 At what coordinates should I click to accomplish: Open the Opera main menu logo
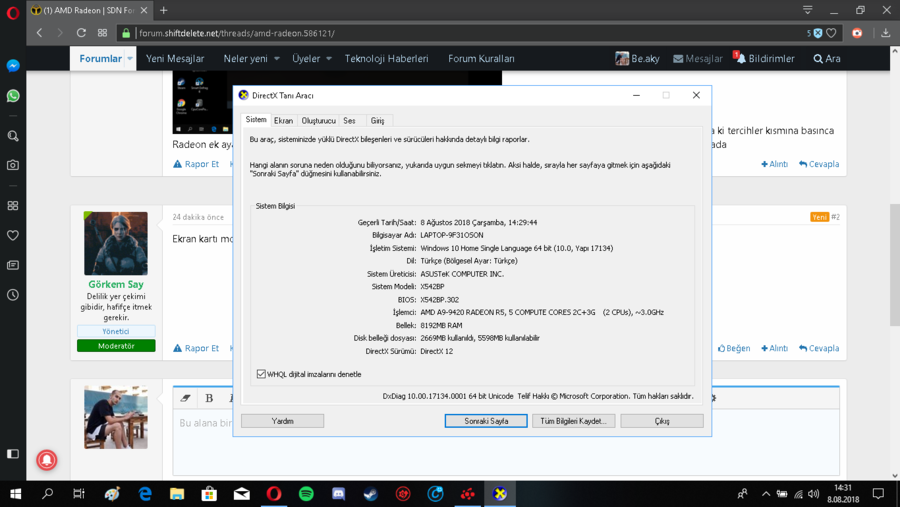coord(13,11)
